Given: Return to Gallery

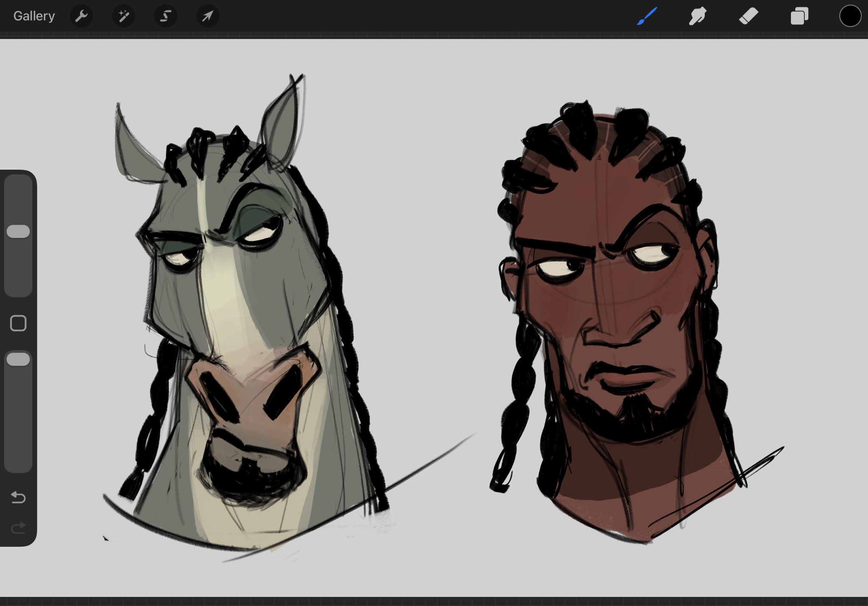Looking at the screenshot, I should click(34, 16).
